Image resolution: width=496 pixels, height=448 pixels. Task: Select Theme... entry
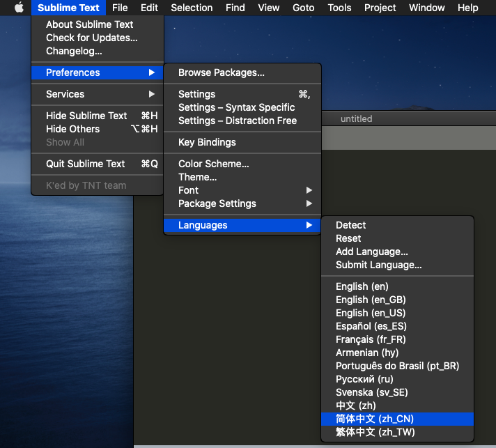point(242,177)
